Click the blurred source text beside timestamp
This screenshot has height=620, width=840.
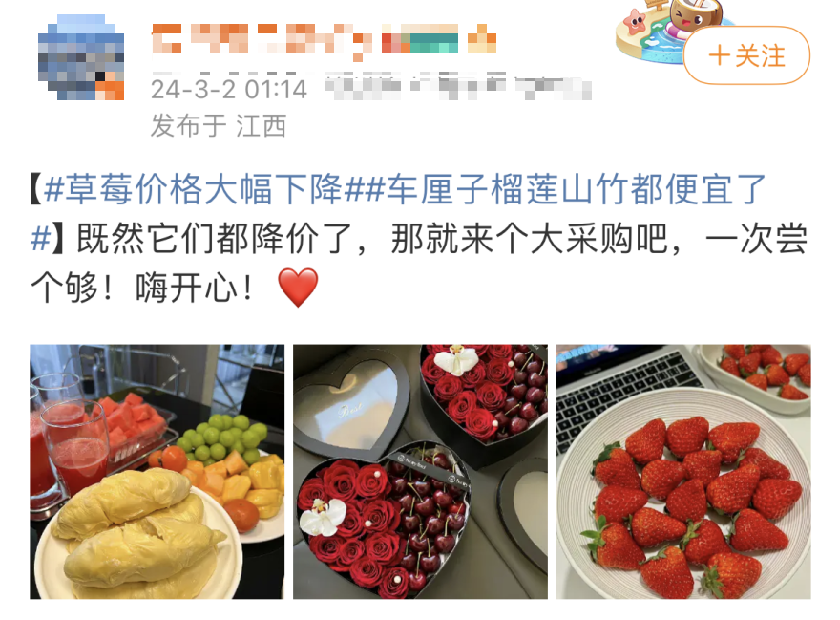[458, 87]
